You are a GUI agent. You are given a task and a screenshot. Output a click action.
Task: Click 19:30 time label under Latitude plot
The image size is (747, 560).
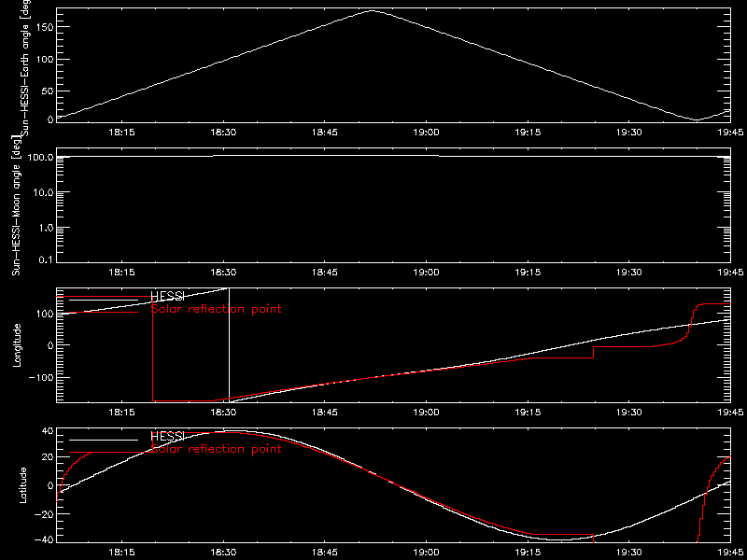pos(629,553)
